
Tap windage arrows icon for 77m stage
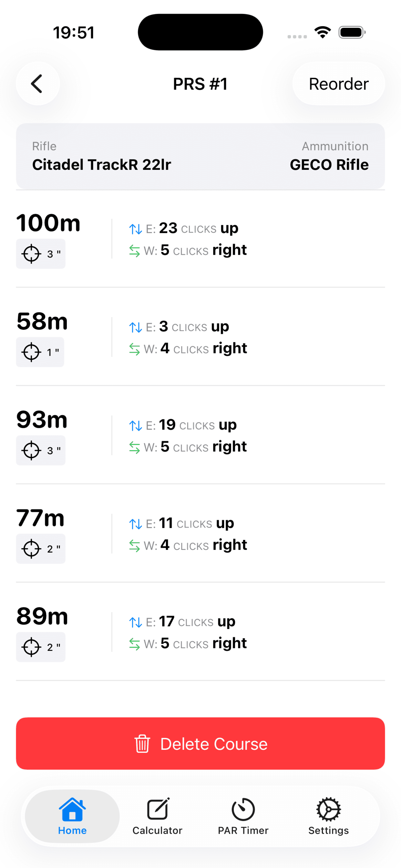pos(134,546)
